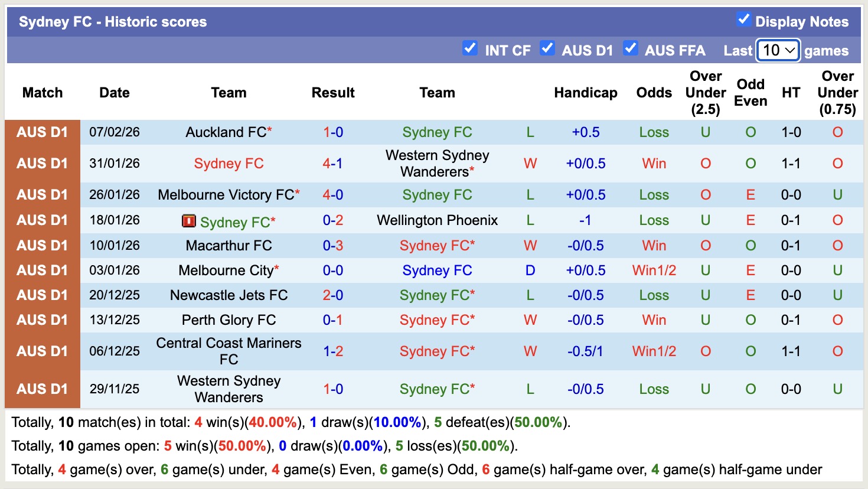Click Melbourne City in the 03/01 row
Screen dimensions: 868x489
(225, 270)
